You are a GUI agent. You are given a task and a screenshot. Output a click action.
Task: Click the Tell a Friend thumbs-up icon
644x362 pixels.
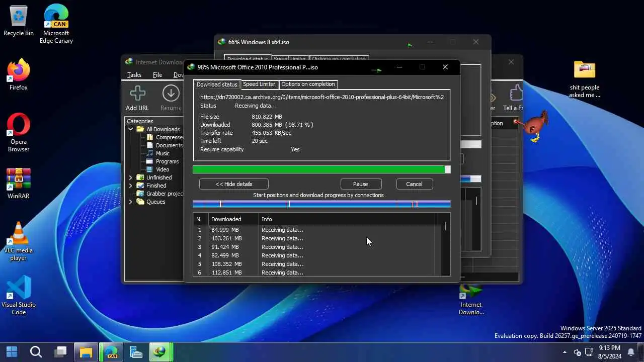(516, 94)
